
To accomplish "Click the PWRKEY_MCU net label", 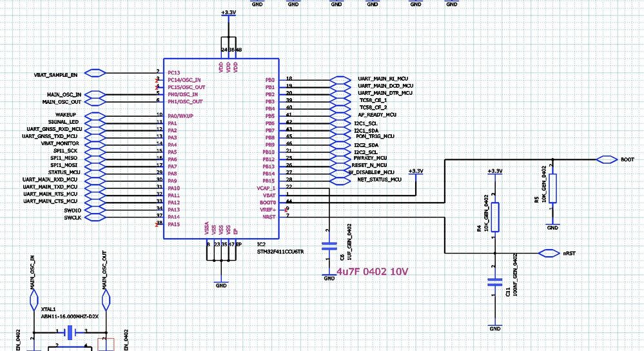I will point(371,158).
